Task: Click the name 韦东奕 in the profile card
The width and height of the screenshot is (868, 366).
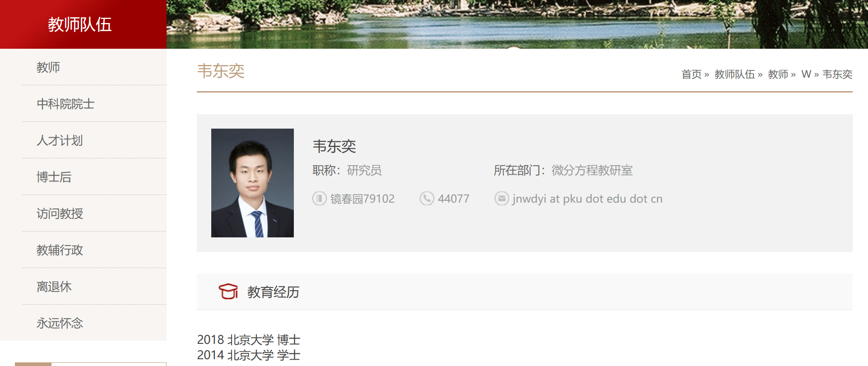Action: pyautogui.click(x=334, y=146)
